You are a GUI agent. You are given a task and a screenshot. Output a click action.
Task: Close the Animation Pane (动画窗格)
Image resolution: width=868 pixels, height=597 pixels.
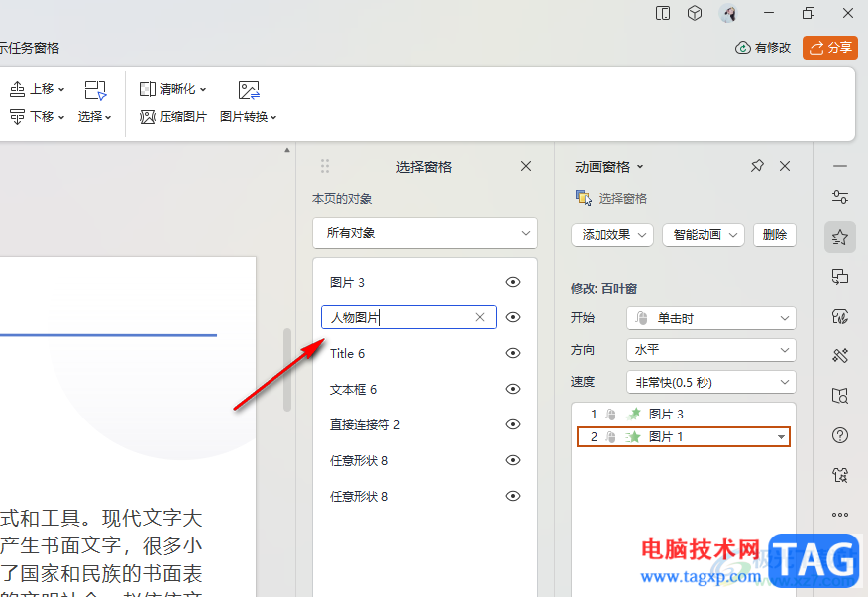click(785, 166)
